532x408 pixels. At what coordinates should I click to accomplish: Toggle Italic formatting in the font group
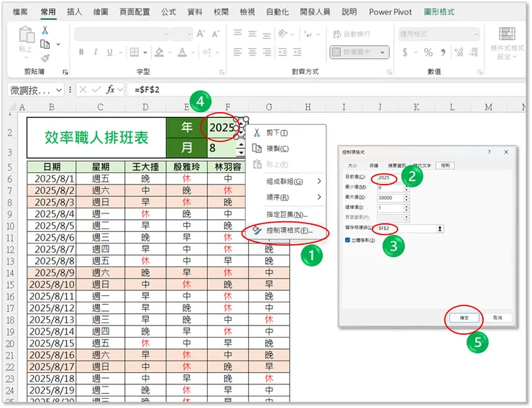96,52
